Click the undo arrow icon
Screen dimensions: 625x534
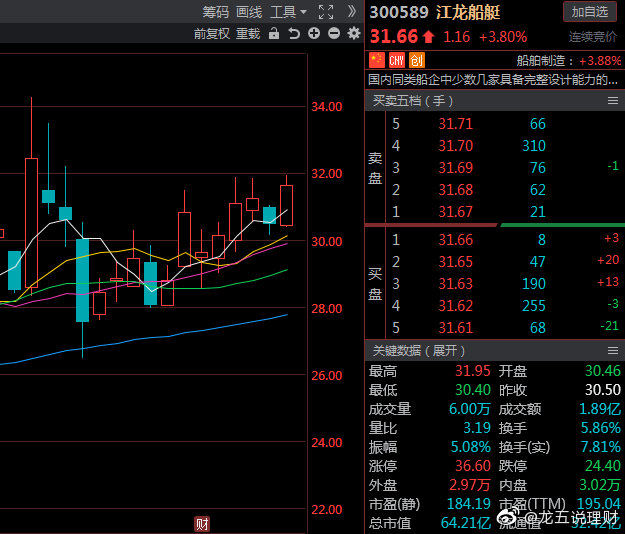click(x=294, y=34)
